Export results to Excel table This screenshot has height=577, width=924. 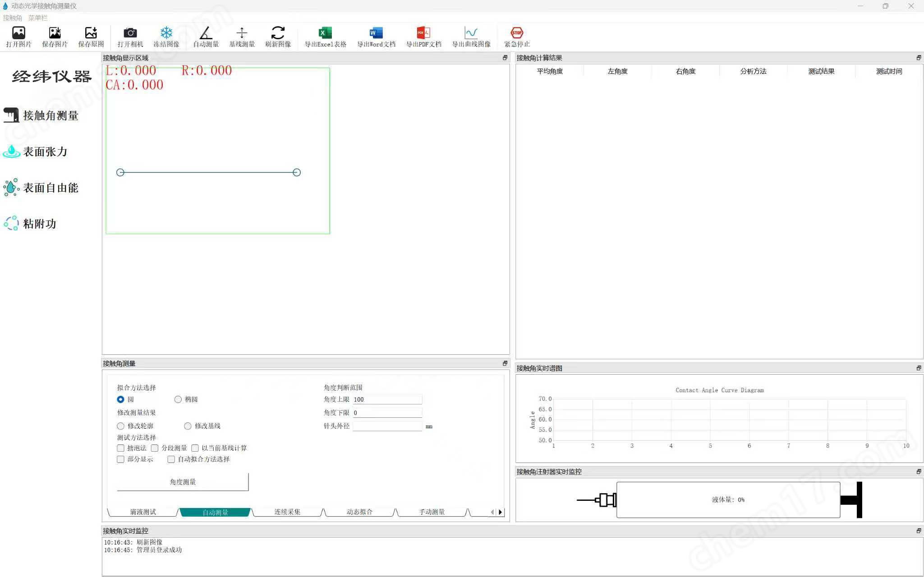(x=325, y=33)
